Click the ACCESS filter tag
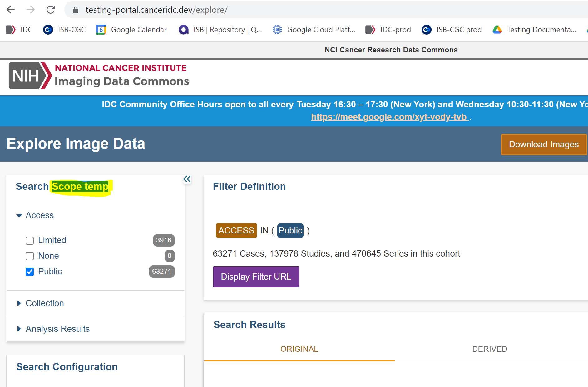This screenshot has width=588, height=387. click(236, 231)
